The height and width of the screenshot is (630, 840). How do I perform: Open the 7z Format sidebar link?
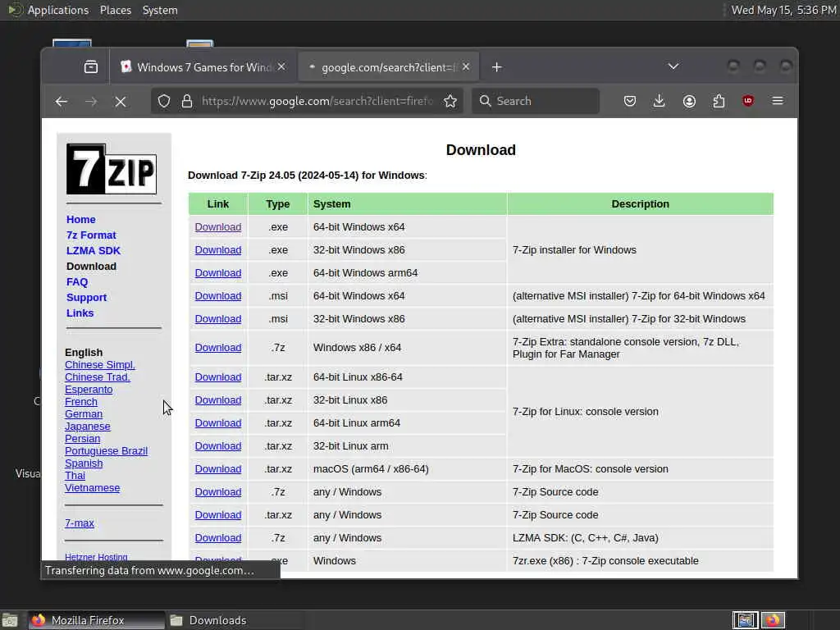point(91,235)
